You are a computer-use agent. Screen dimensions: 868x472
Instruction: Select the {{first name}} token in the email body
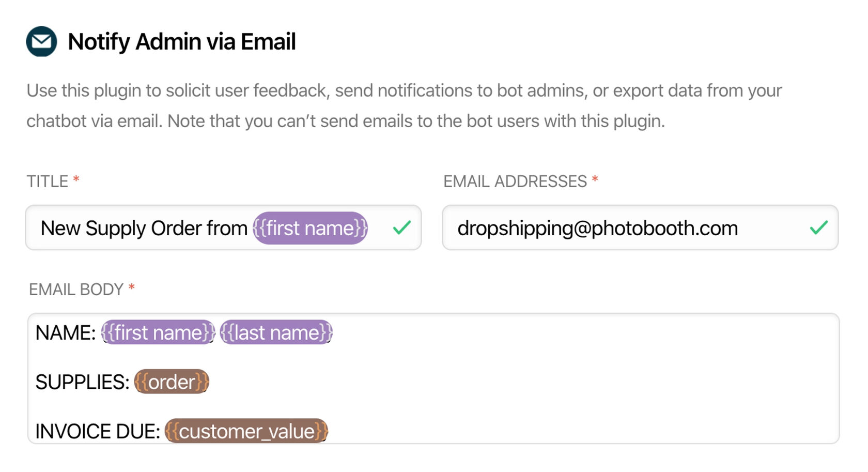click(158, 332)
